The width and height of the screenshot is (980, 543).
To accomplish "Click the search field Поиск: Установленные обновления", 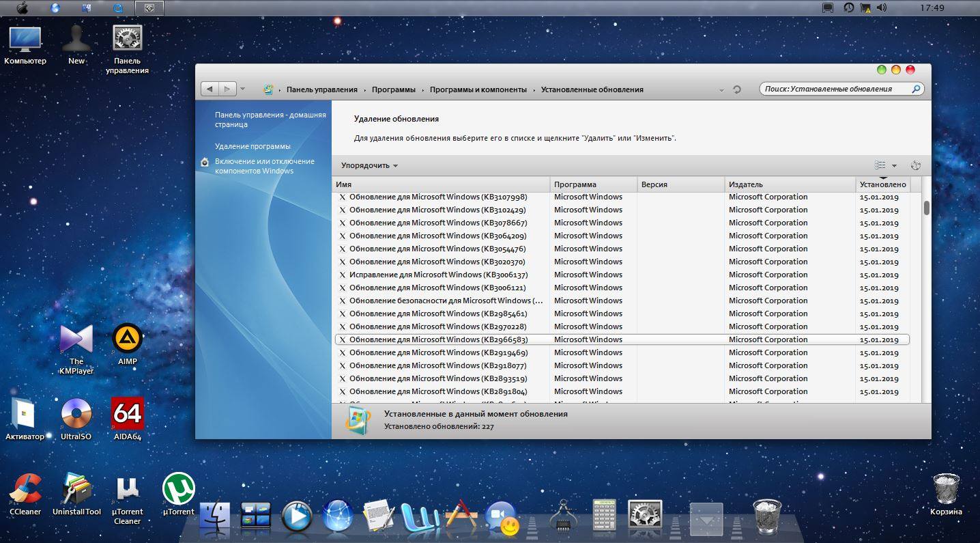I will pyautogui.click(x=841, y=89).
